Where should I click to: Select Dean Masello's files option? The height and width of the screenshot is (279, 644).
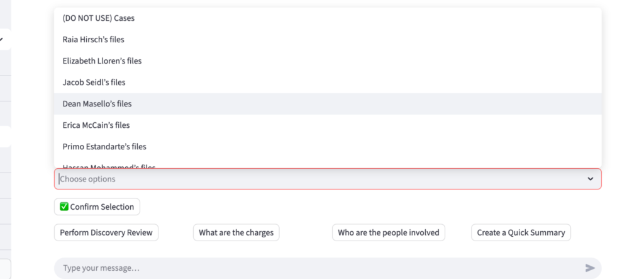coord(97,104)
